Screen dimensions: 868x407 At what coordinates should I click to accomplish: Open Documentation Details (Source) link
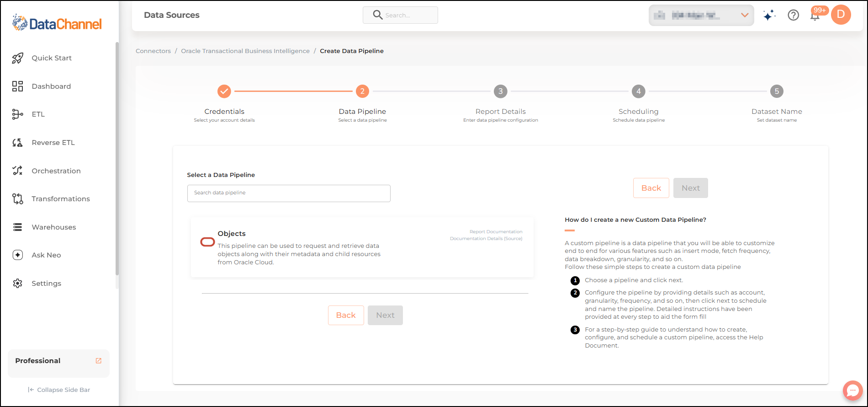(x=486, y=239)
